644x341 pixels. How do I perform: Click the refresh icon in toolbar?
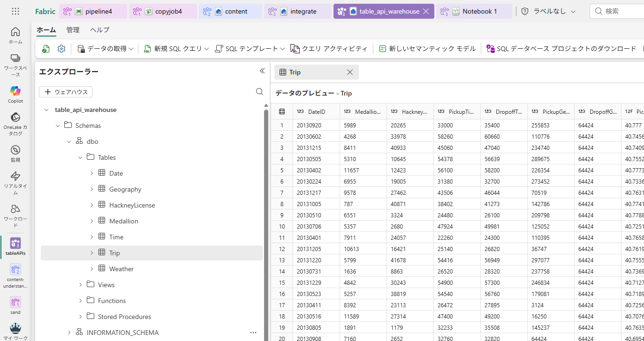tap(46, 49)
